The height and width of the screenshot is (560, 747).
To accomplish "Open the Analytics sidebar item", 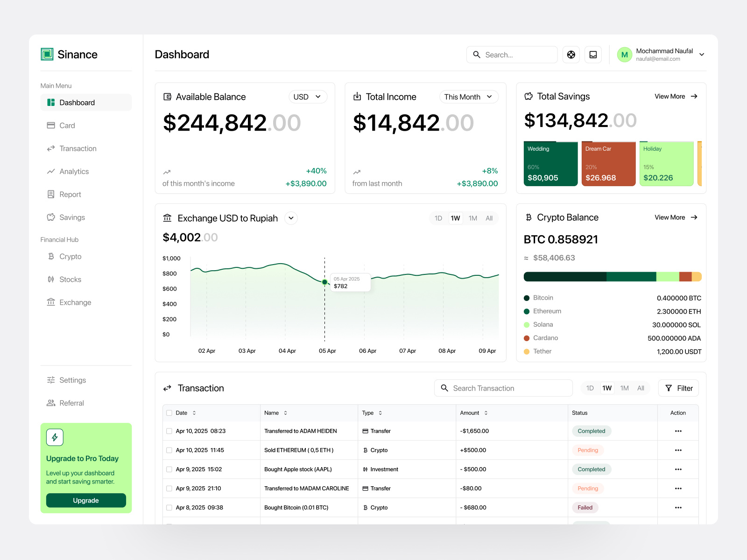I will click(x=74, y=171).
